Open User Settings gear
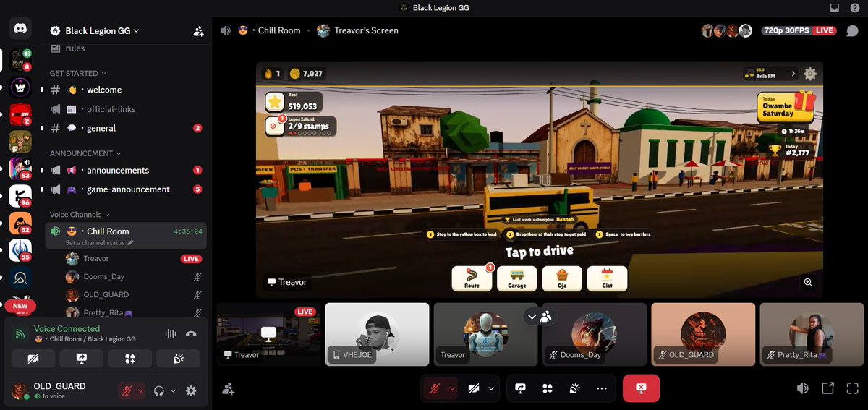 click(x=191, y=390)
